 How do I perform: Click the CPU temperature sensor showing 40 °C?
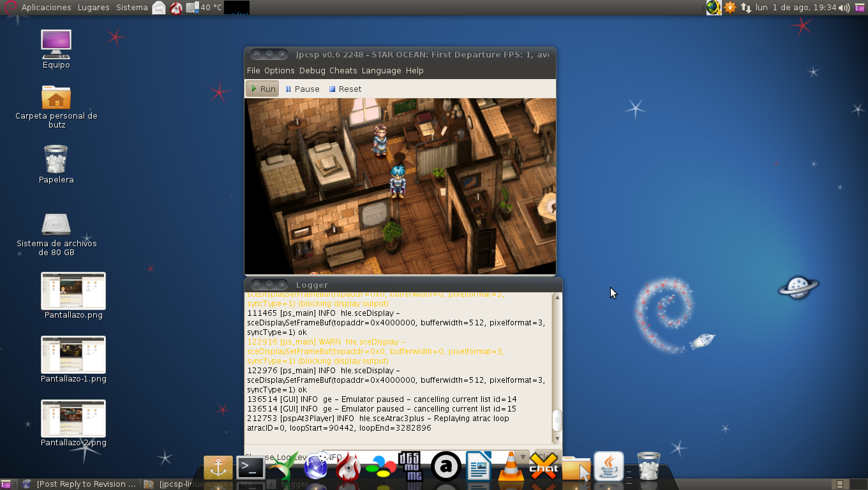tap(204, 8)
